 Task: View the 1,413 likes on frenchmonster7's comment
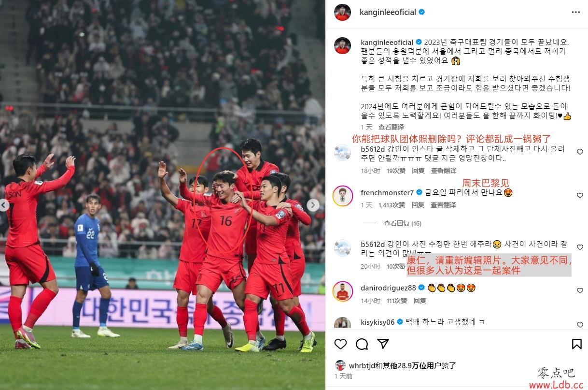point(392,205)
